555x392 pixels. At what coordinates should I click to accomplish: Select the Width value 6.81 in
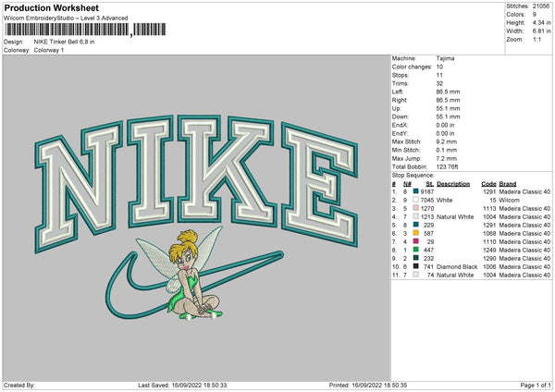[541, 31]
